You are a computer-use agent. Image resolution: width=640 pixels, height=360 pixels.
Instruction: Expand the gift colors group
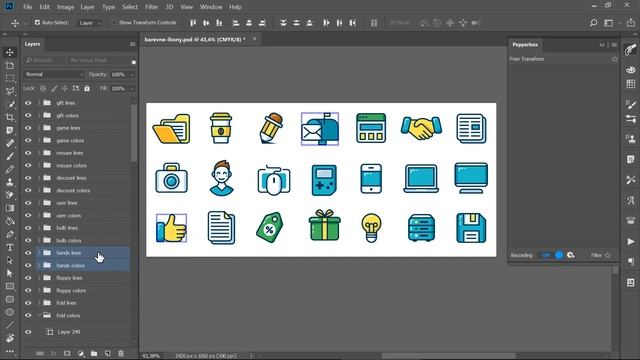click(x=39, y=116)
